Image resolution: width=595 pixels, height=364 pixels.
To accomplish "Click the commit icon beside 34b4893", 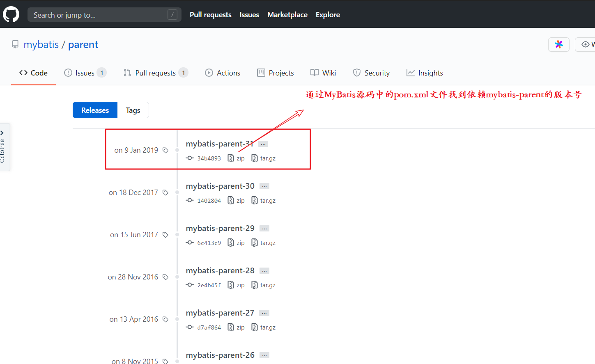I will (190, 158).
